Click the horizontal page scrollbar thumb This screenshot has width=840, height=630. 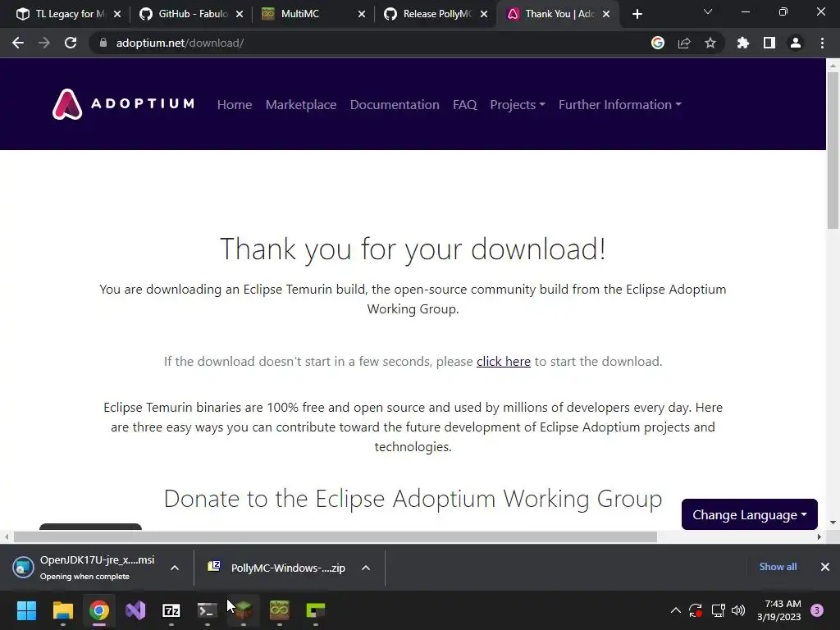click(x=336, y=536)
